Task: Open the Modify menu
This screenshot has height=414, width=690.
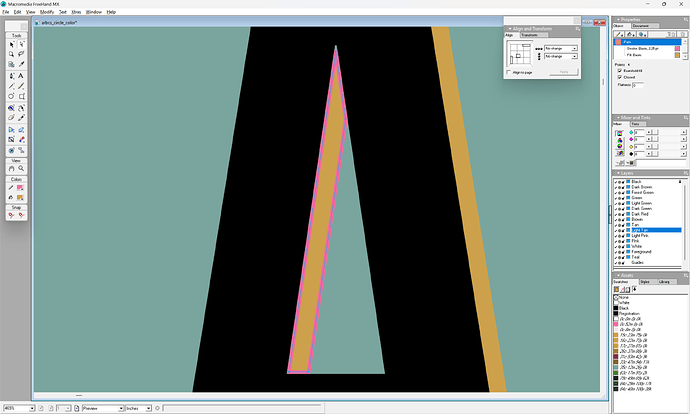Action: 46,11
